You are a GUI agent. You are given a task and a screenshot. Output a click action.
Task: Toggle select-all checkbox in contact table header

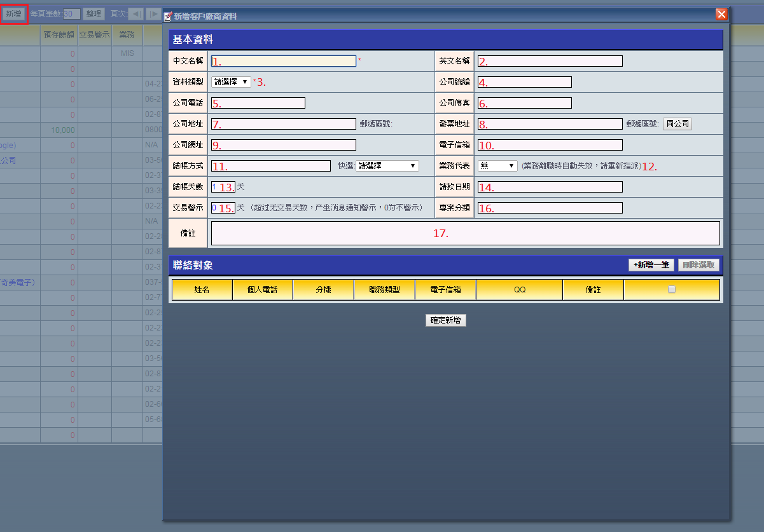click(x=671, y=289)
